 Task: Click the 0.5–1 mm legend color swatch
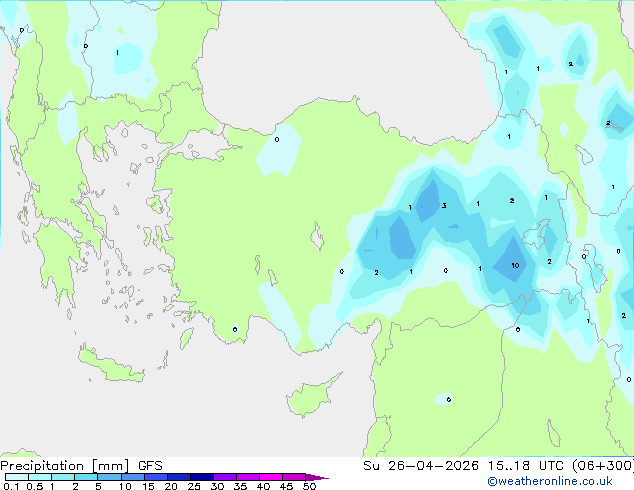pos(40,477)
